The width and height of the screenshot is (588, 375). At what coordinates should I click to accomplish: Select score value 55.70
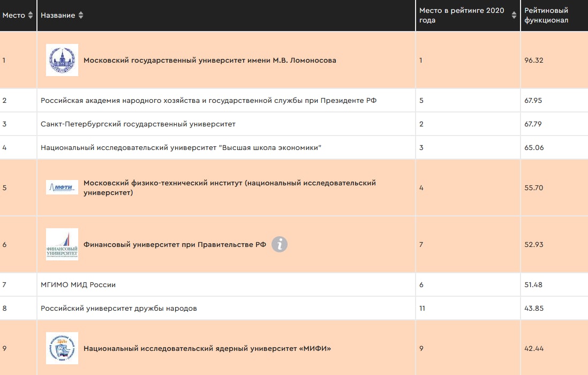pyautogui.click(x=533, y=188)
